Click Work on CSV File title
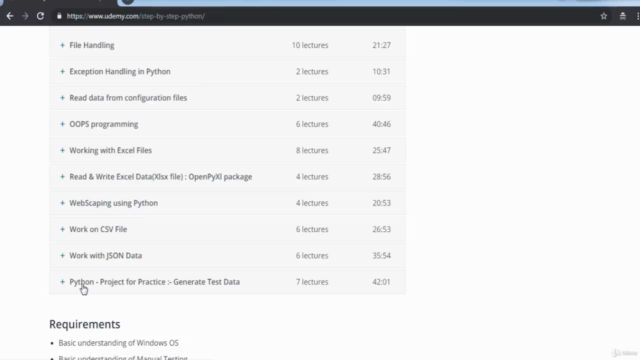640x360 pixels. click(98, 229)
